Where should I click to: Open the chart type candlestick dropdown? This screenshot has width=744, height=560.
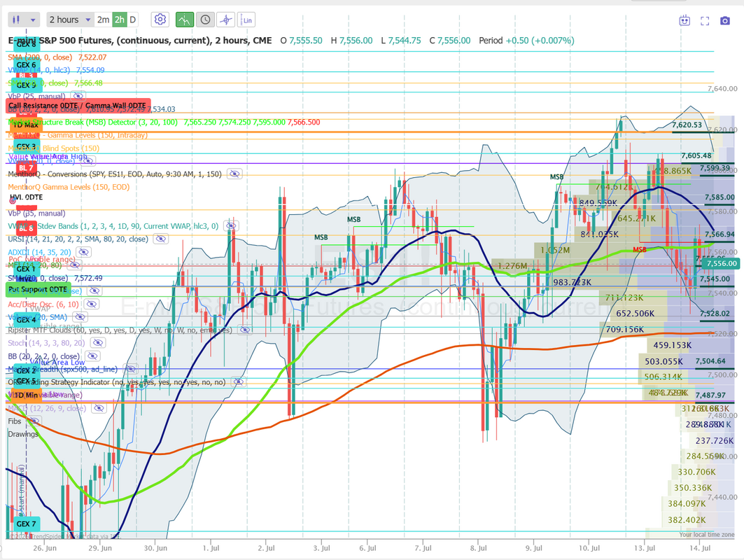(x=24, y=20)
